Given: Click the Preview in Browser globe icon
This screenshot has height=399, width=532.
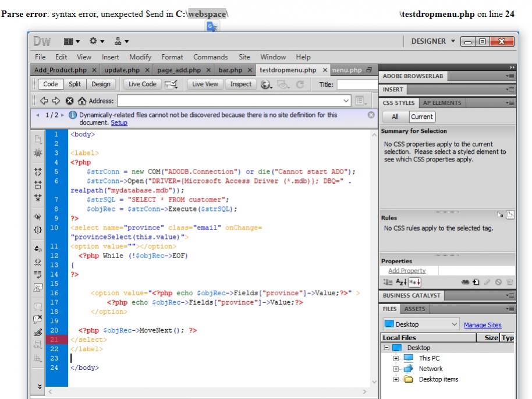Looking at the screenshot, I should click(x=267, y=84).
